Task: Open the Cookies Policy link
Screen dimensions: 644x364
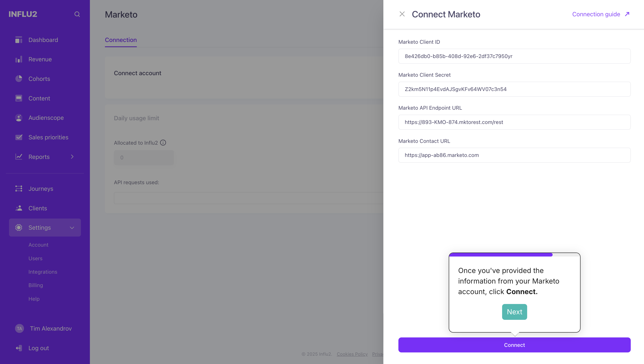Action: [x=352, y=354]
